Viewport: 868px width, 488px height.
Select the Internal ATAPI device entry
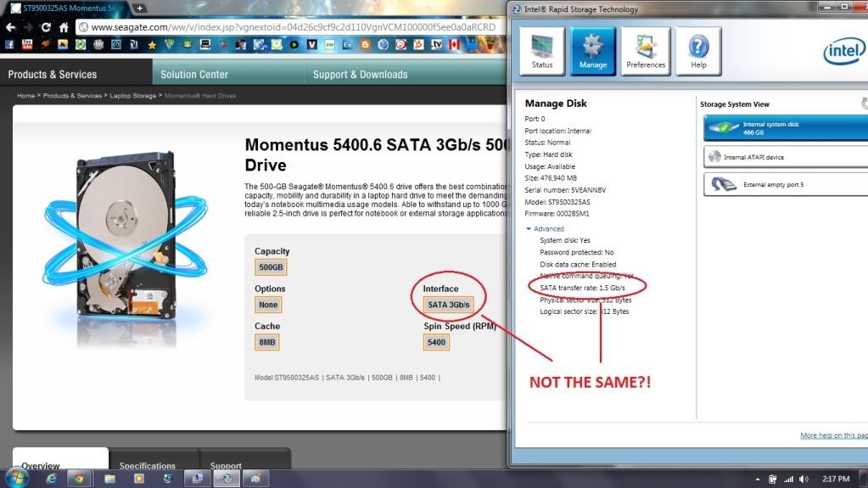(786, 157)
